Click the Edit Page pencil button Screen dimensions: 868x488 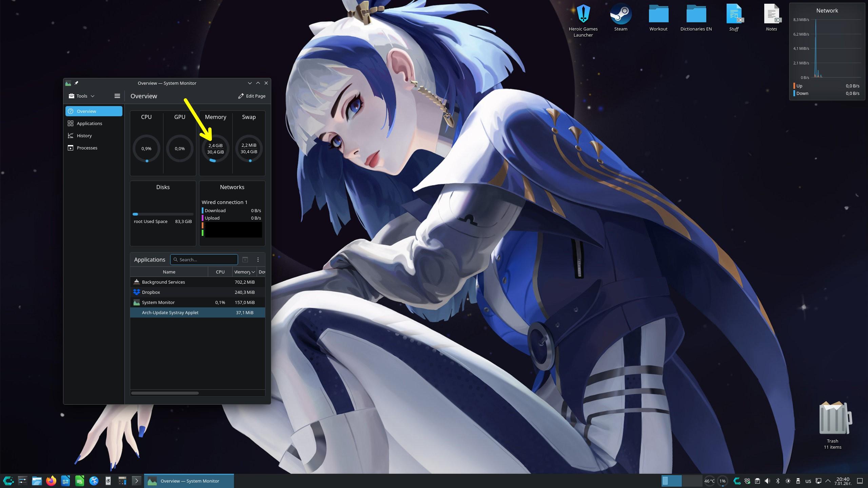[252, 96]
